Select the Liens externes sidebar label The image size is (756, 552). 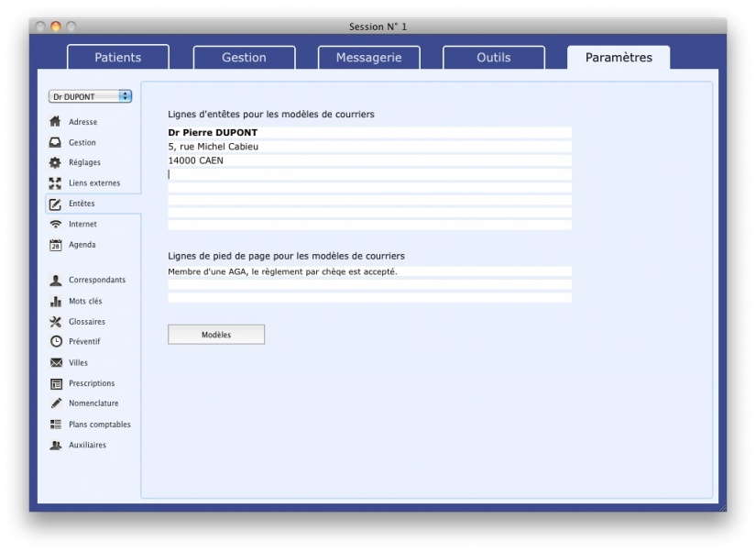coord(94,183)
